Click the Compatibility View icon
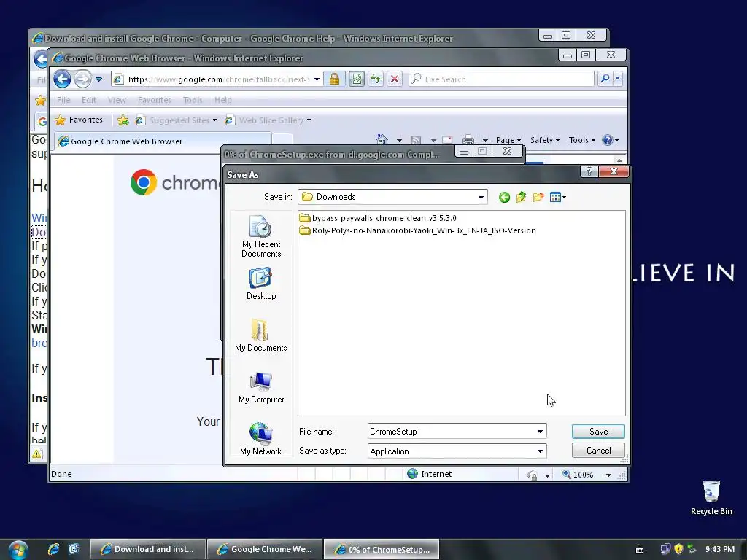The image size is (747, 560). pos(356,79)
